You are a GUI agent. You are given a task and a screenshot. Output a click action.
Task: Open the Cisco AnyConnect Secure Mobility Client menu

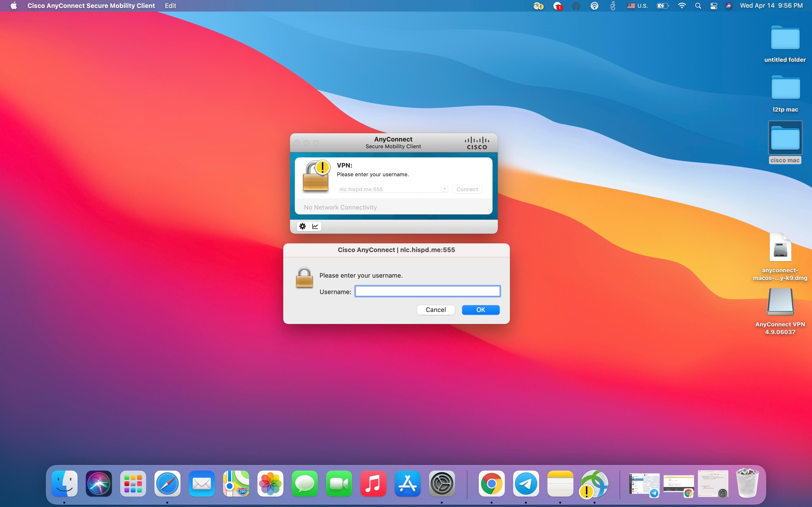(91, 6)
